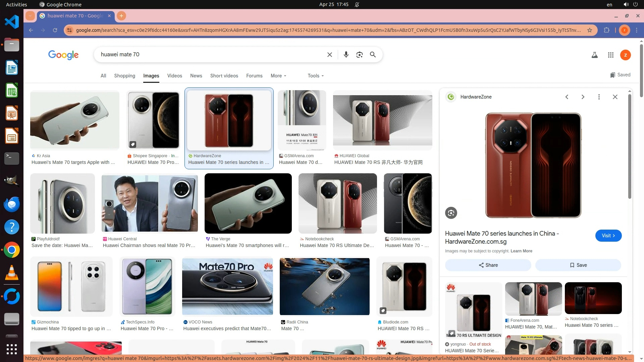Toggle Ubuntu notifications bell indicator

point(357,5)
